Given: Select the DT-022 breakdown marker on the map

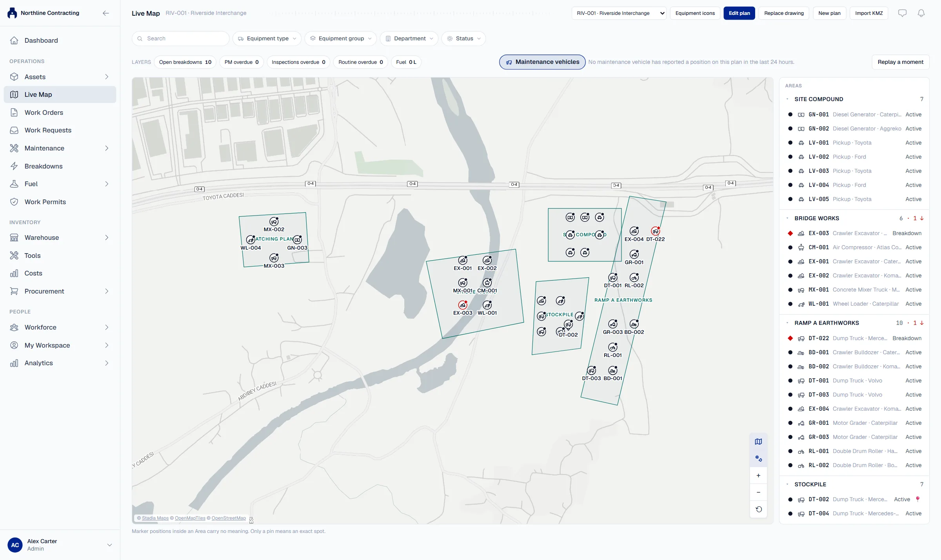Looking at the screenshot, I should [x=655, y=231].
